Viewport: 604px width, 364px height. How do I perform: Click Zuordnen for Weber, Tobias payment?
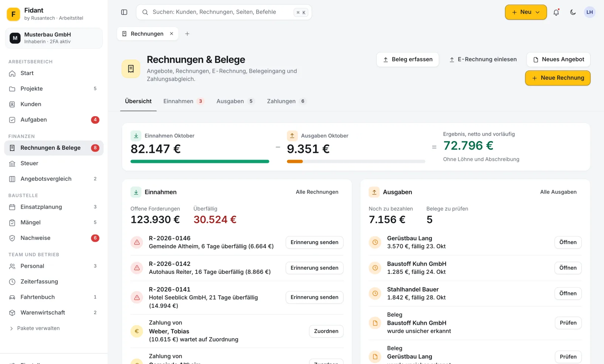click(326, 331)
